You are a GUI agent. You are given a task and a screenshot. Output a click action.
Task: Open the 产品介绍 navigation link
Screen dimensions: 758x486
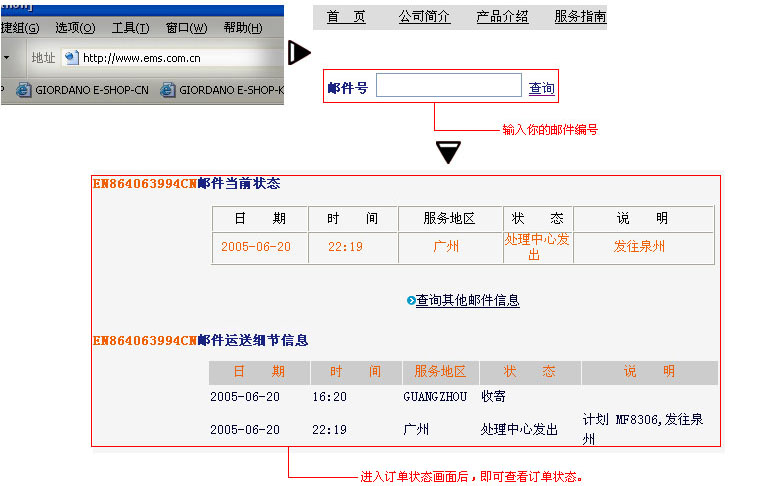[x=502, y=17]
